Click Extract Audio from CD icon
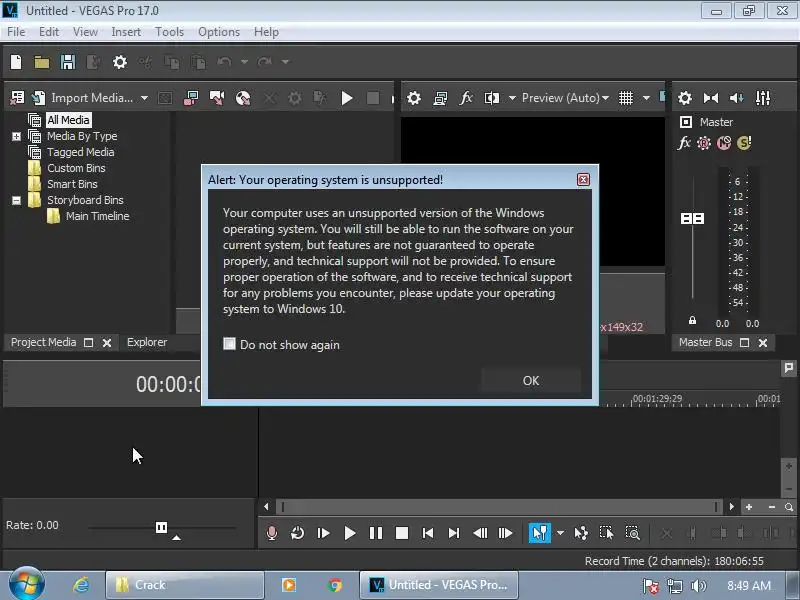The image size is (800, 600). coord(217,98)
